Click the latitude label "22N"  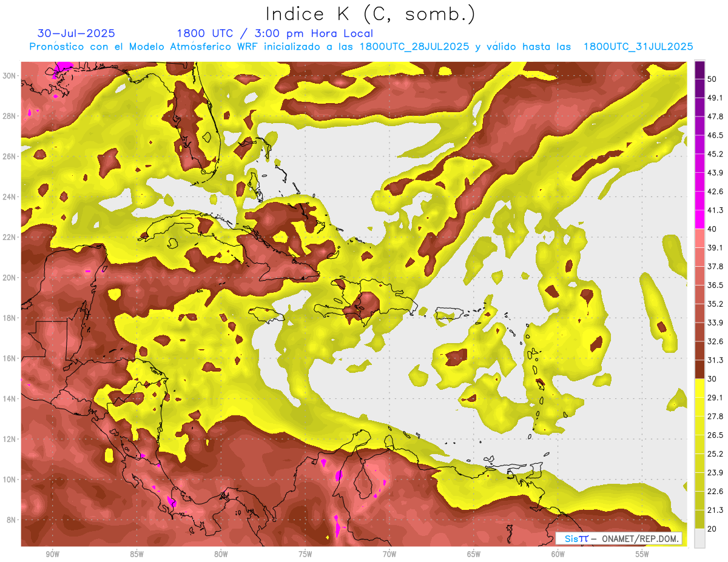(x=9, y=237)
